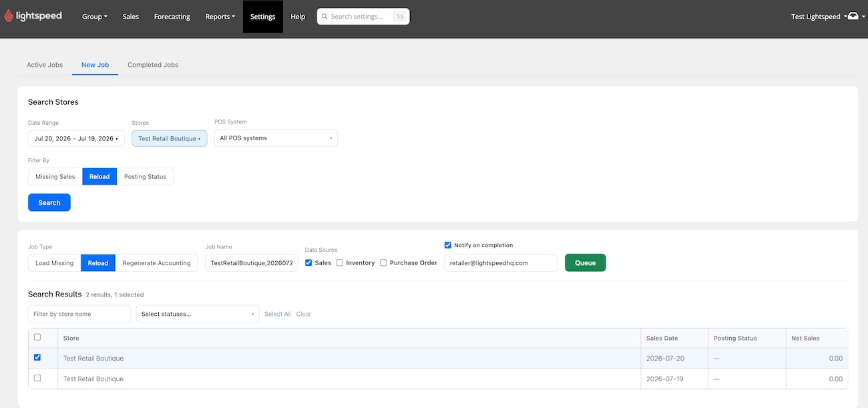Screen dimensions: 868x408
Task: Filter by Missing Sales
Action: click(x=55, y=177)
